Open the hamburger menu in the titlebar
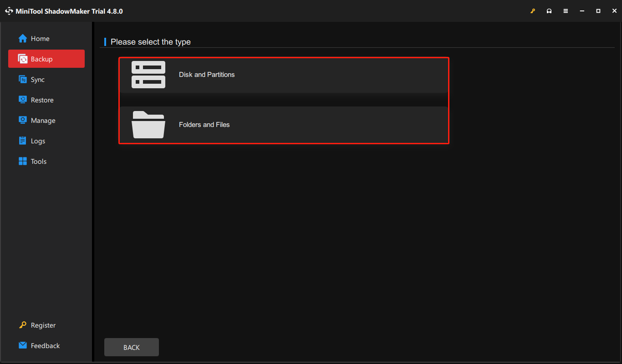The image size is (622, 364). tap(566, 10)
